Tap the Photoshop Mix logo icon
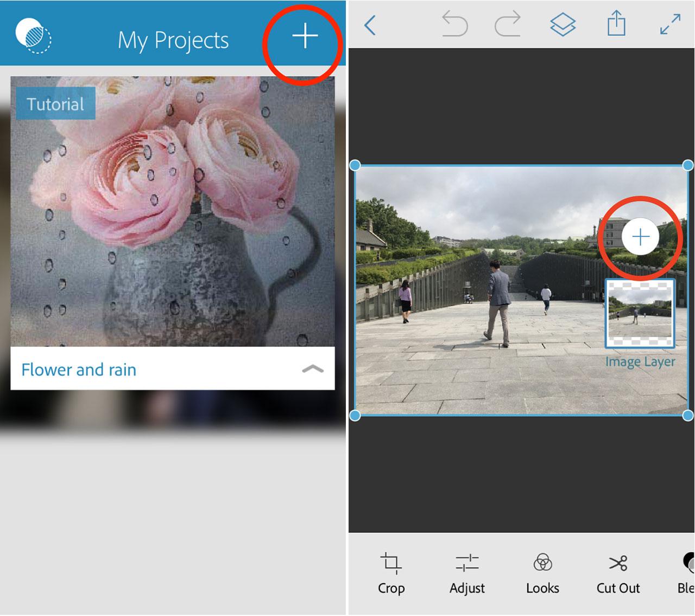The image size is (695, 616). point(33,36)
